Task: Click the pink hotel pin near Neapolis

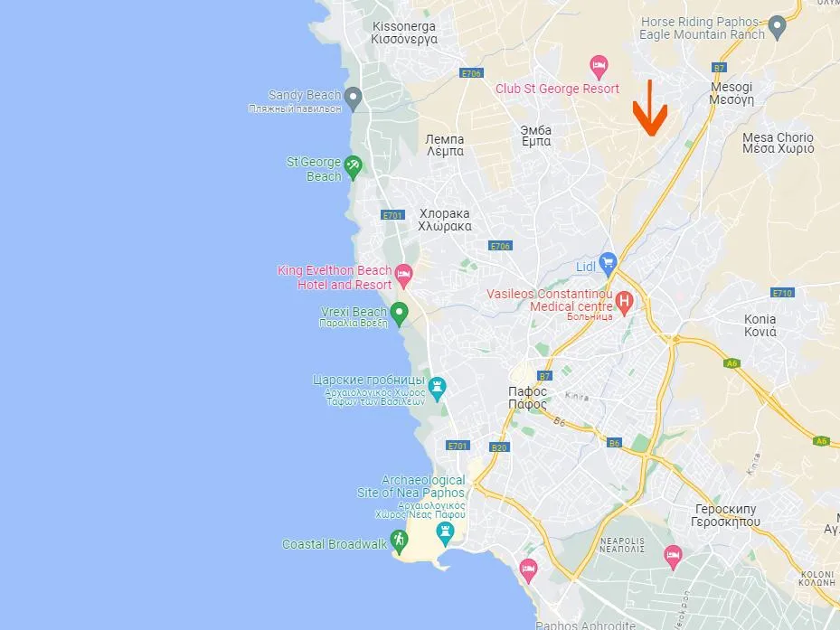Action: tap(673, 557)
